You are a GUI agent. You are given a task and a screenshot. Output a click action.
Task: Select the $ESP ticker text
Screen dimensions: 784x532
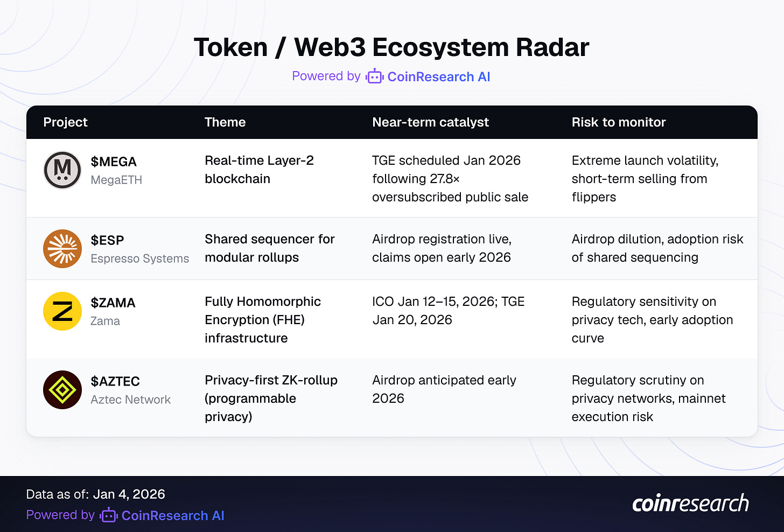click(107, 240)
